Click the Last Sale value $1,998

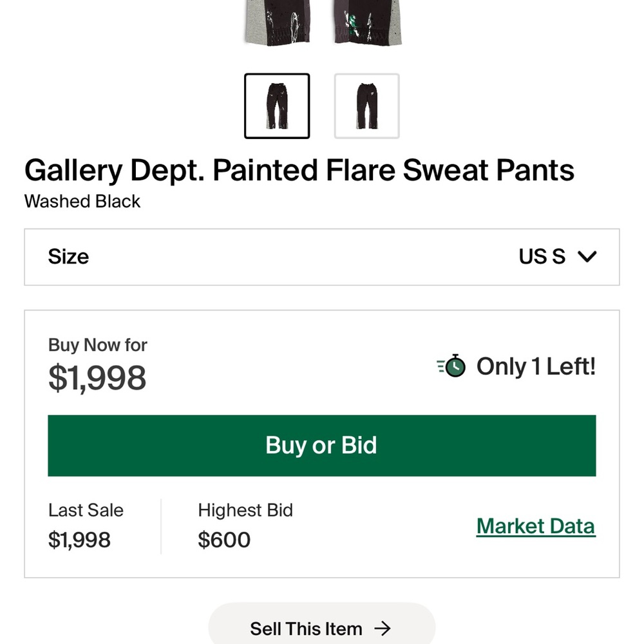click(x=79, y=540)
